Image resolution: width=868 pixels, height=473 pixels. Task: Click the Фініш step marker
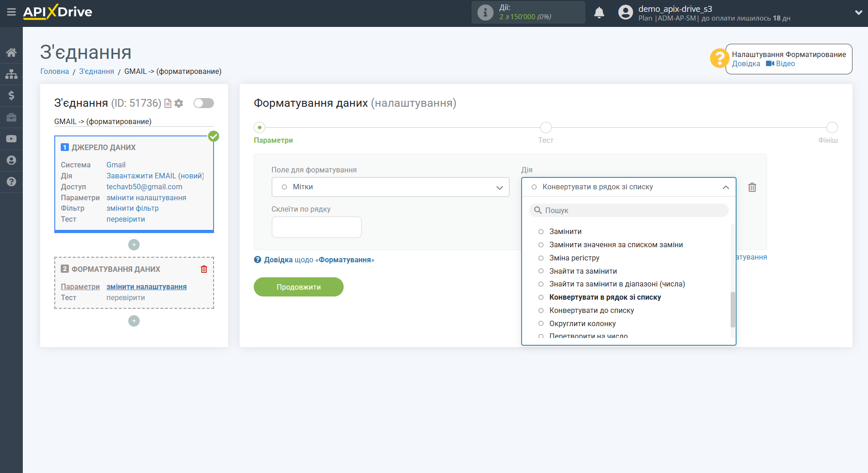click(832, 127)
